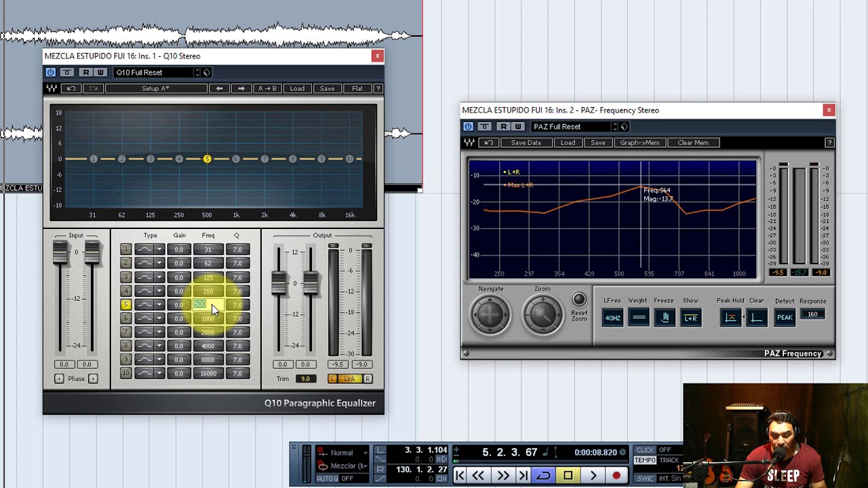Open Save menu in PAZ toolbar
This screenshot has width=868, height=488.
click(597, 143)
